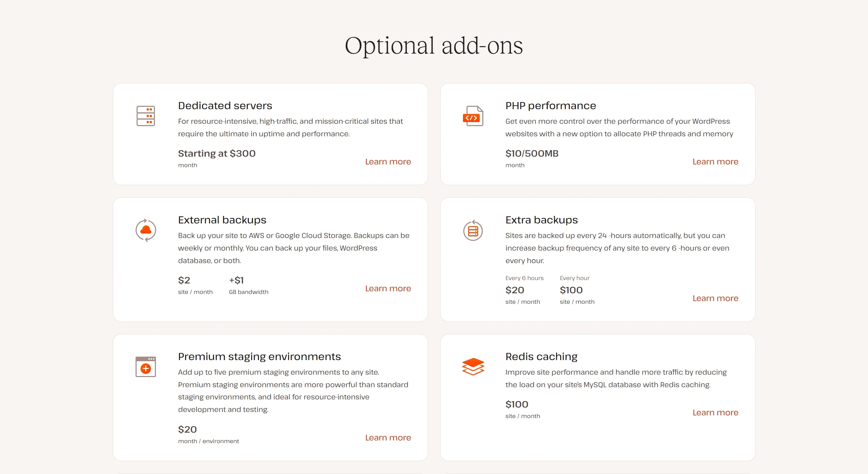Follow Learn more link for External backups

(x=388, y=289)
